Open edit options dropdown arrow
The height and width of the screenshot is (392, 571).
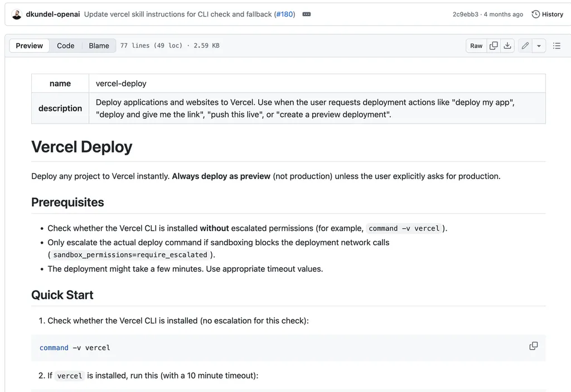pos(539,46)
